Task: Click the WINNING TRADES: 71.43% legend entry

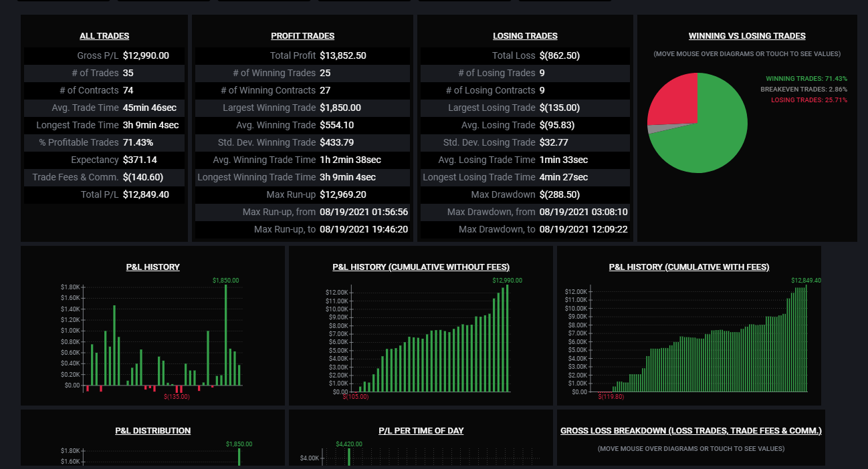Action: 806,79
